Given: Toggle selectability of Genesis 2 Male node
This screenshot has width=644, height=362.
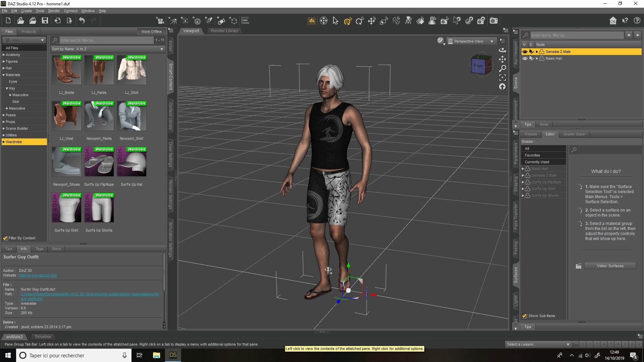Looking at the screenshot, I should [x=531, y=52].
